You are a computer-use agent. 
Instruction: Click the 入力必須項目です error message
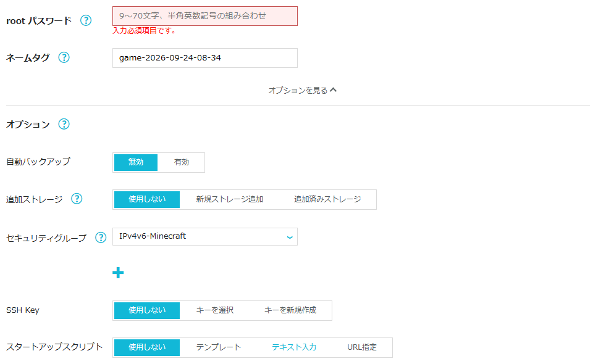pyautogui.click(x=144, y=31)
